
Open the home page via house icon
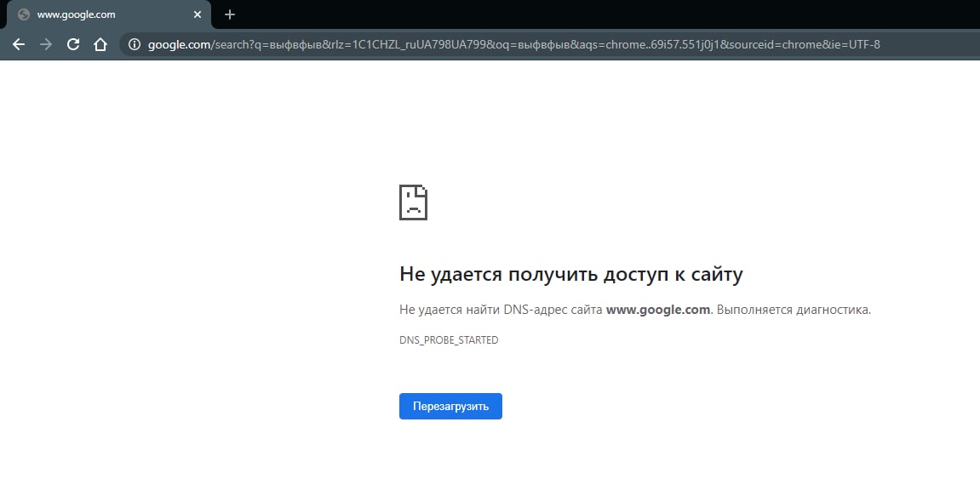pos(100,44)
